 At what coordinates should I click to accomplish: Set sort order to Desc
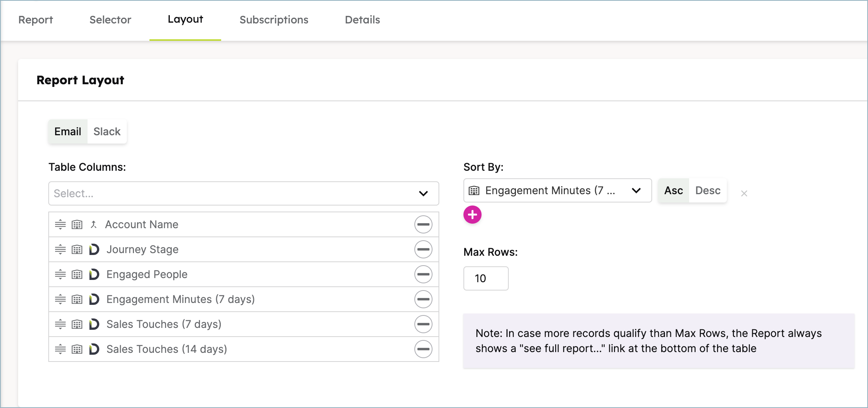(708, 190)
